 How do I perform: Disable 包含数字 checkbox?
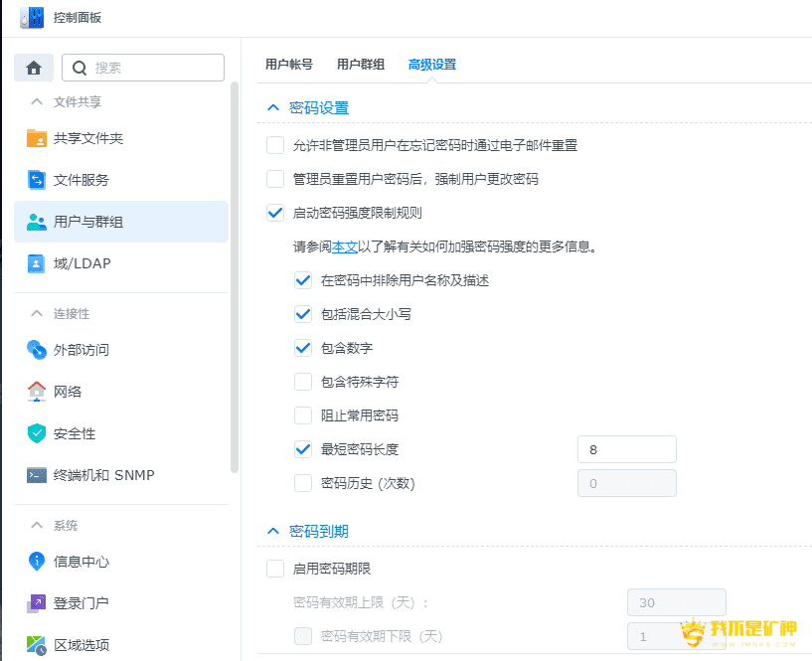(x=303, y=348)
